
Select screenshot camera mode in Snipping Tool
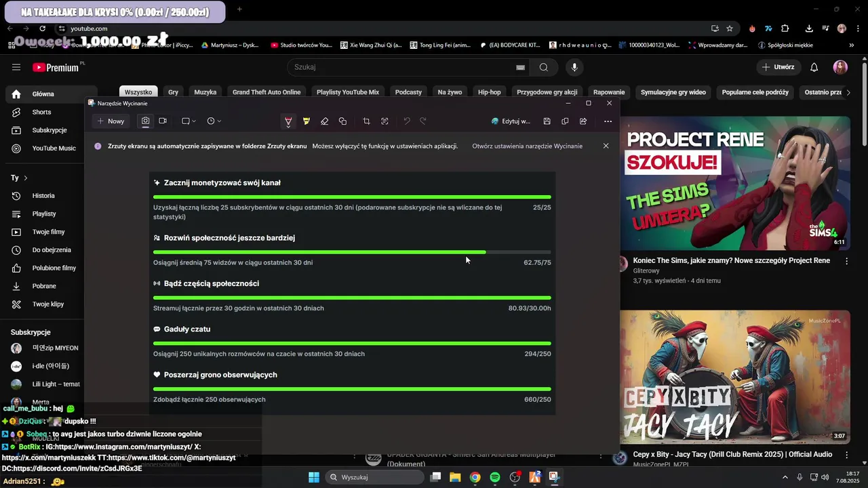coord(145,121)
